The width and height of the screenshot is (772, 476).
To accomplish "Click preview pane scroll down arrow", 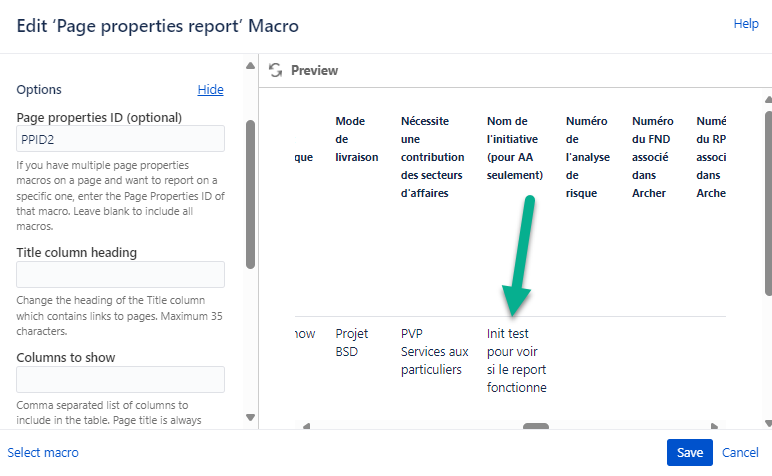I will pyautogui.click(x=769, y=423).
